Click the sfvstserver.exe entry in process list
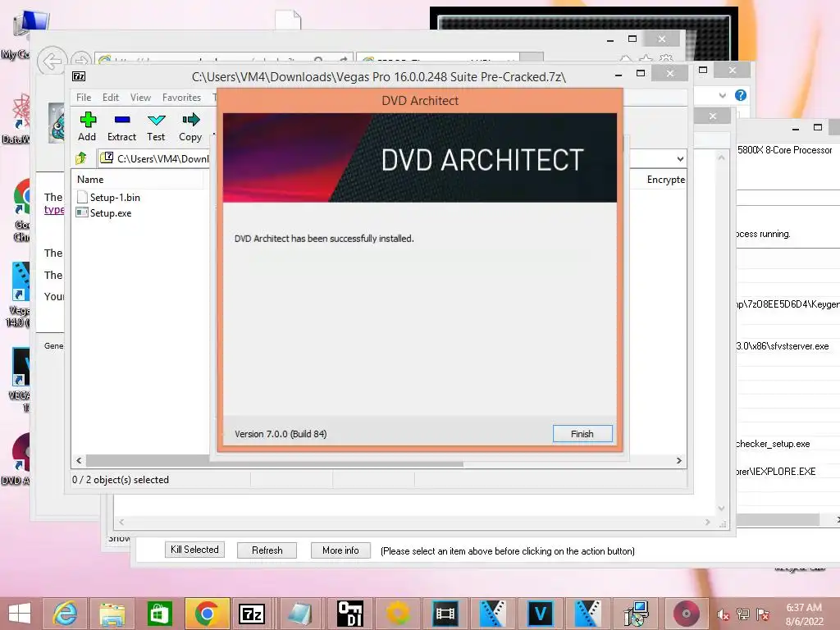 click(782, 346)
